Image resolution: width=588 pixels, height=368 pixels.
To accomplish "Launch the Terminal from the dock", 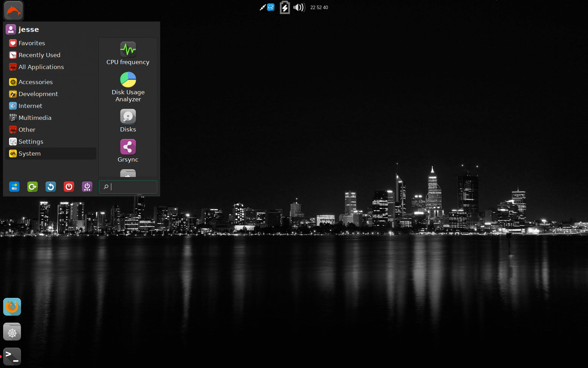I will click(12, 357).
